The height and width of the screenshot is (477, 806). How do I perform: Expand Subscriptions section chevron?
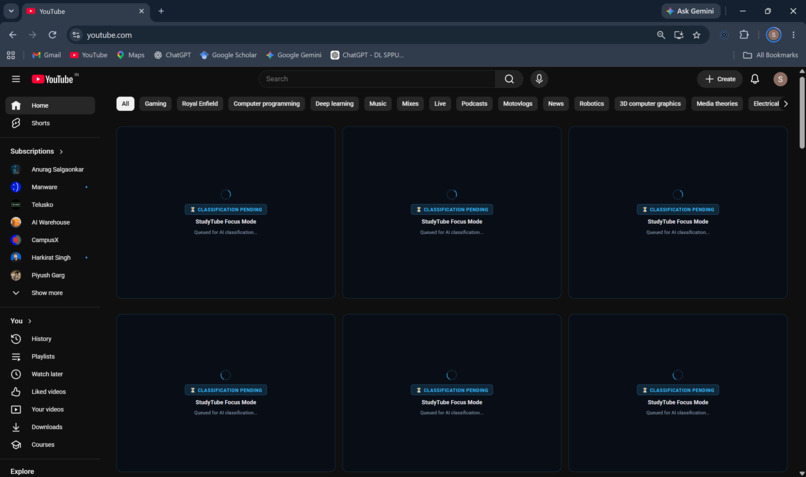click(61, 152)
